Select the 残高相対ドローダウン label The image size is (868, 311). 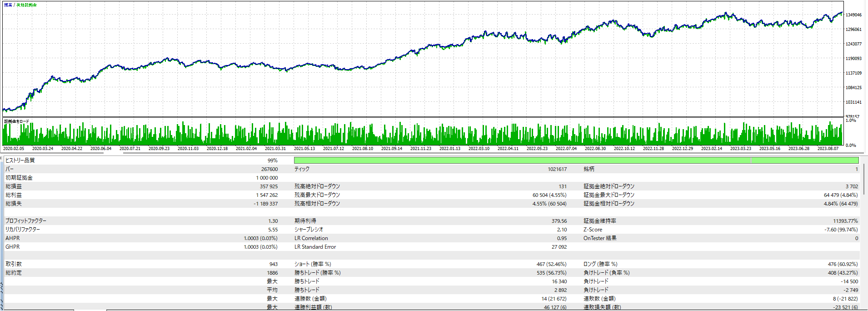317,204
